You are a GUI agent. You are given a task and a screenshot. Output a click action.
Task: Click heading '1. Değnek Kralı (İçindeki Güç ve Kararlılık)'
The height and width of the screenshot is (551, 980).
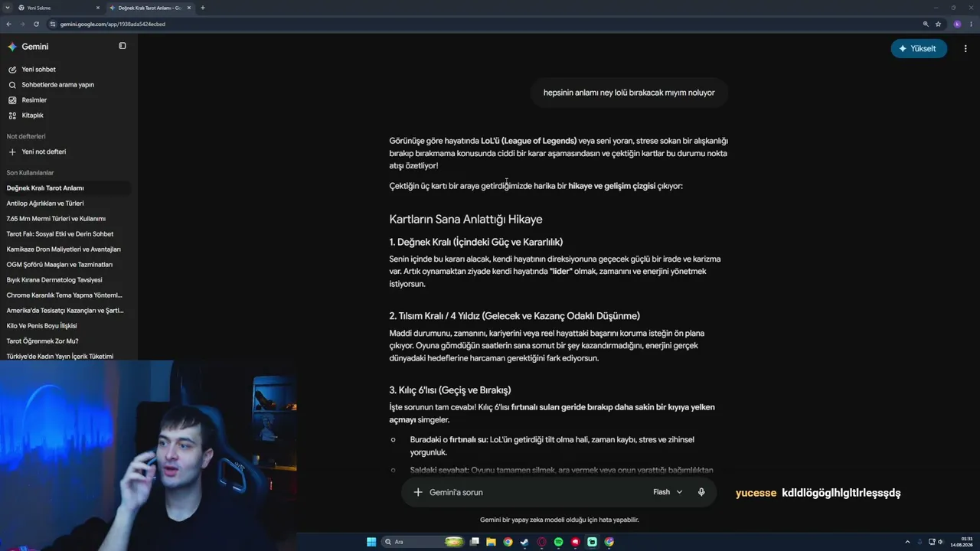click(x=476, y=242)
